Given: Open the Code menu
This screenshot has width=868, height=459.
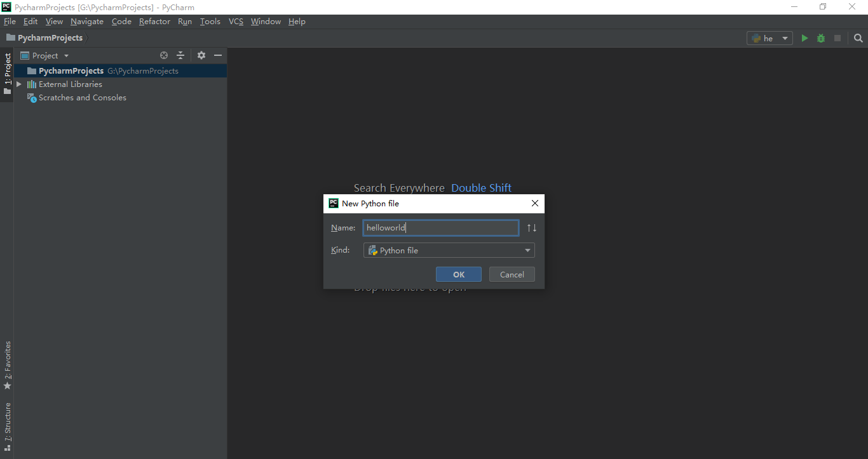Looking at the screenshot, I should (121, 21).
